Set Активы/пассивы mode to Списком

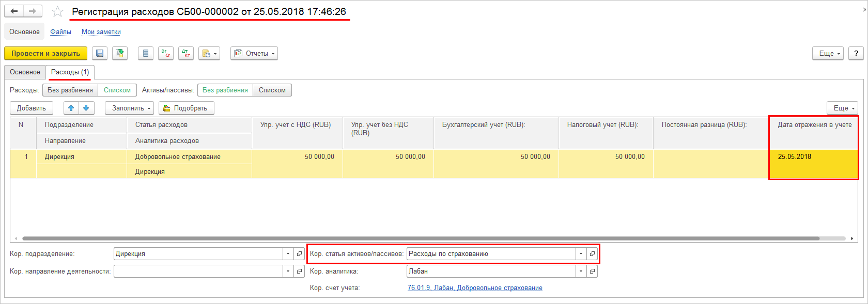[x=272, y=90]
